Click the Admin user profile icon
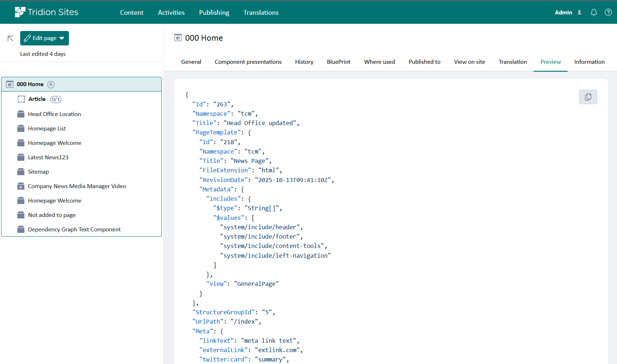 click(x=579, y=13)
